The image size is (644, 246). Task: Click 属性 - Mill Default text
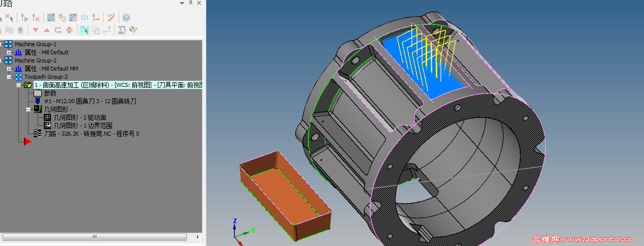pos(46,52)
